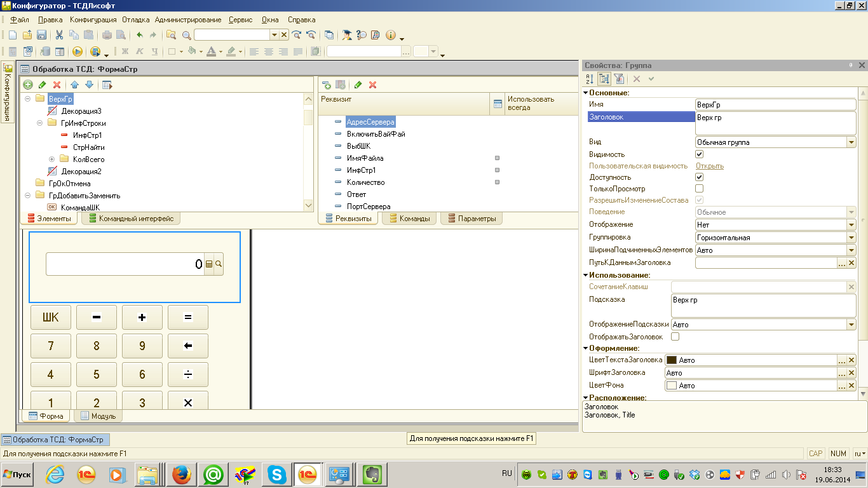The height and width of the screenshot is (488, 868).
Task: Uncheck the Доступность checkbox
Action: pos(700,177)
